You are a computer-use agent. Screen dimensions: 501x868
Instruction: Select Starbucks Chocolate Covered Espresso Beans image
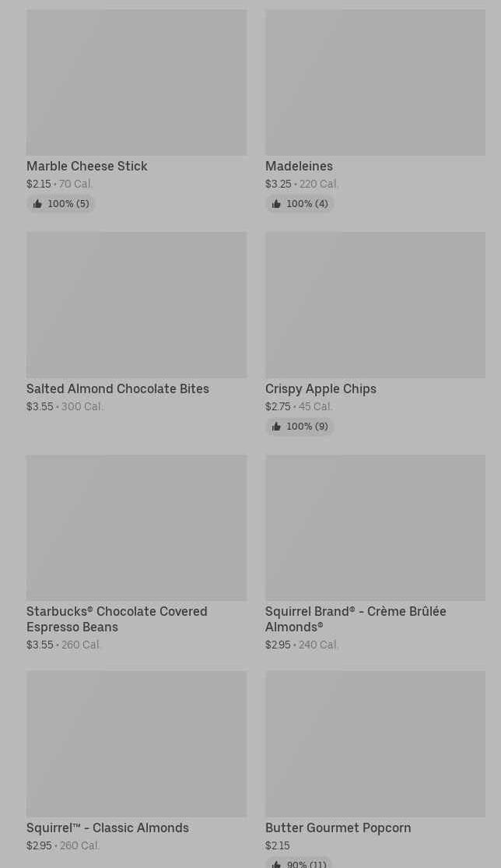tap(136, 527)
